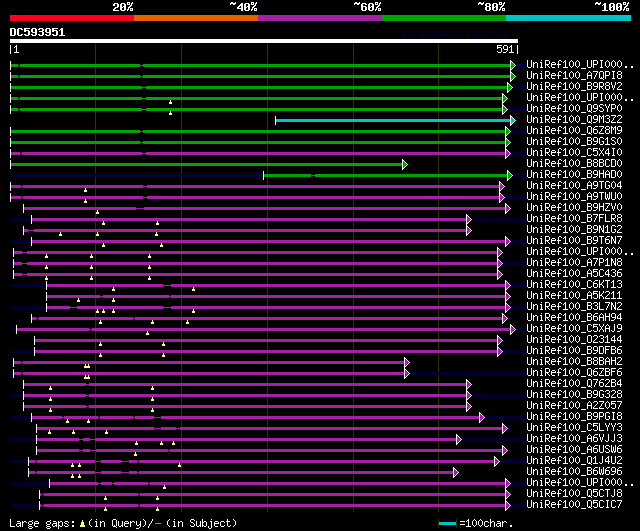Select the UniRef100_B8BAH2 label

574,362
